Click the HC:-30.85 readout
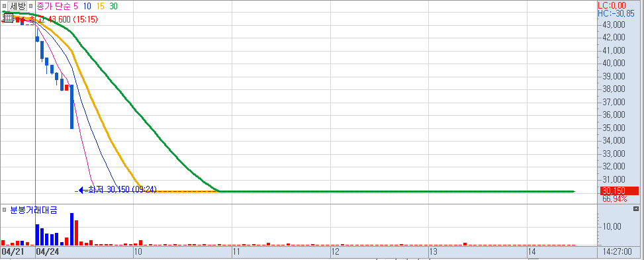This screenshot has width=644, height=260. tap(616, 13)
